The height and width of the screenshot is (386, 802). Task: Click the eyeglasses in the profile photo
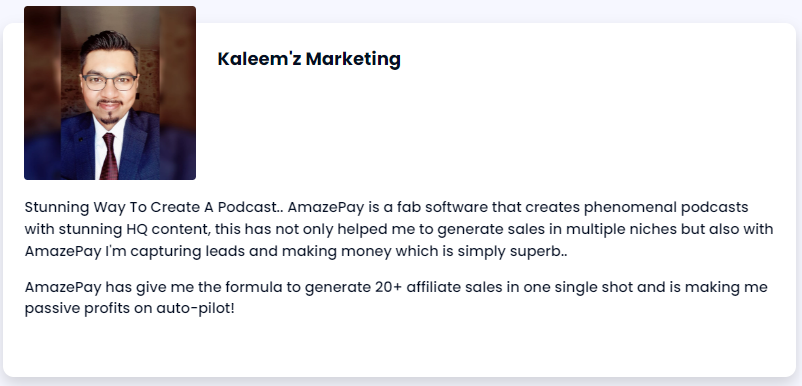[109, 82]
